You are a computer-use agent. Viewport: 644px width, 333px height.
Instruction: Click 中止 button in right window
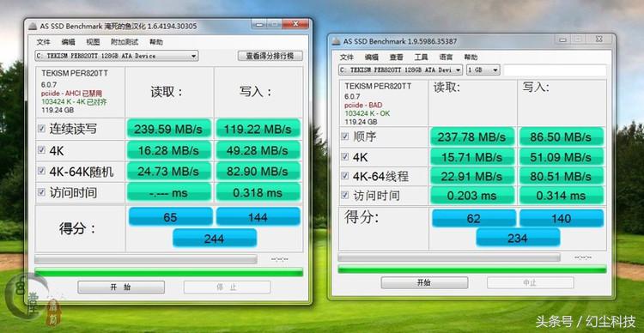(x=531, y=282)
